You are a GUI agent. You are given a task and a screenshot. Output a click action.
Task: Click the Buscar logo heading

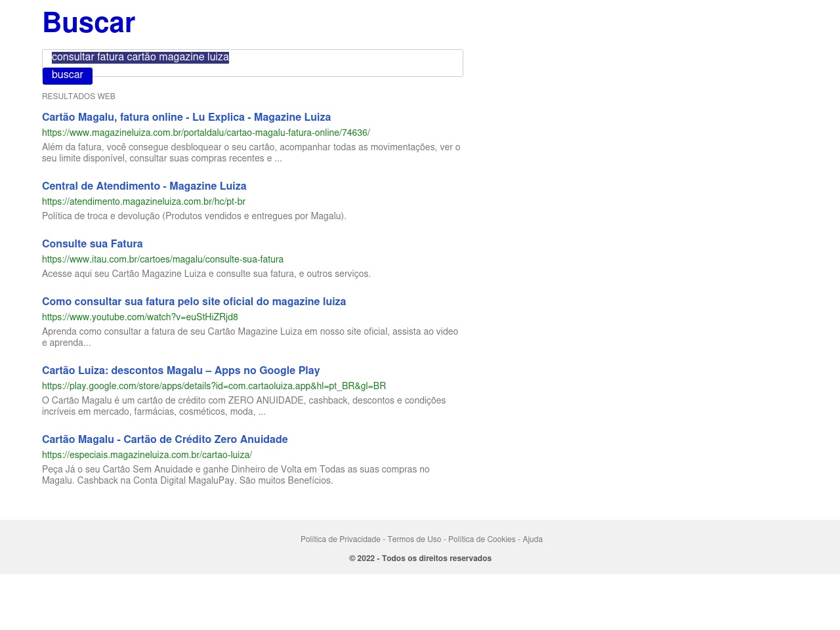pyautogui.click(x=89, y=23)
